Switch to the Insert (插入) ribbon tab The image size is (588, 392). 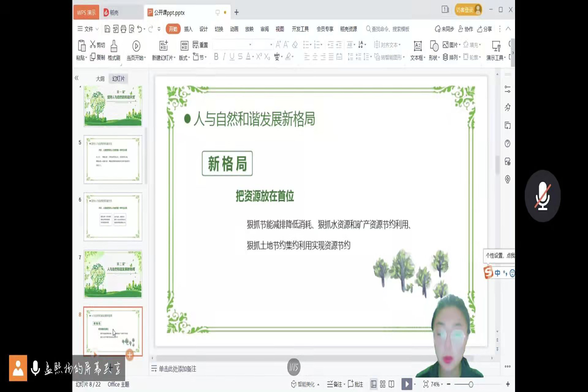(x=188, y=29)
